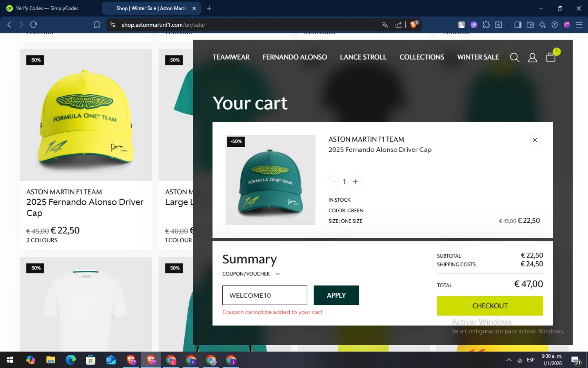Open Outlook from the taskbar
Image resolution: width=588 pixels, height=368 pixels.
(111, 360)
